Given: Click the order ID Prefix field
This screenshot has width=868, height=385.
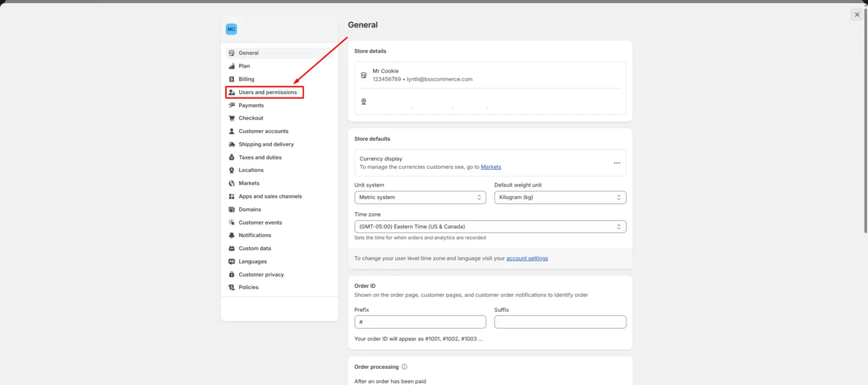Looking at the screenshot, I should pyautogui.click(x=420, y=322).
